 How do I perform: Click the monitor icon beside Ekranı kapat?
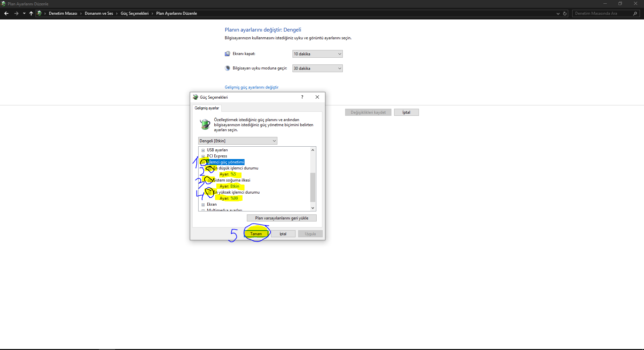click(227, 54)
